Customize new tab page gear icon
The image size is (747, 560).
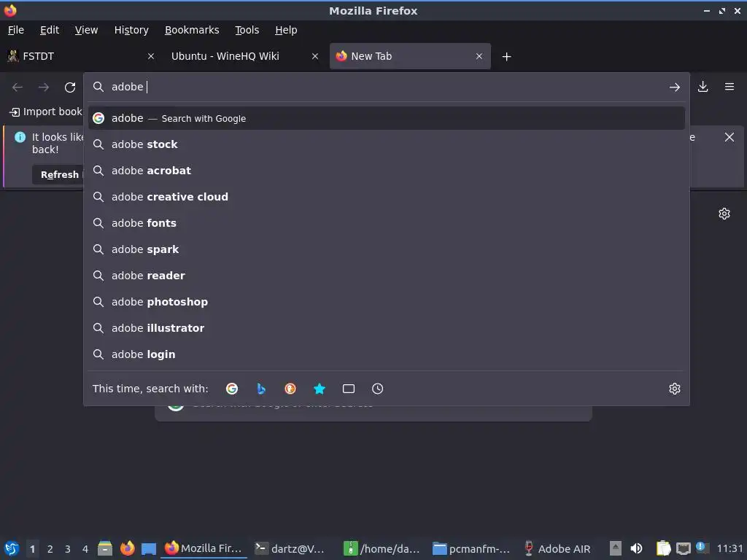pos(724,214)
